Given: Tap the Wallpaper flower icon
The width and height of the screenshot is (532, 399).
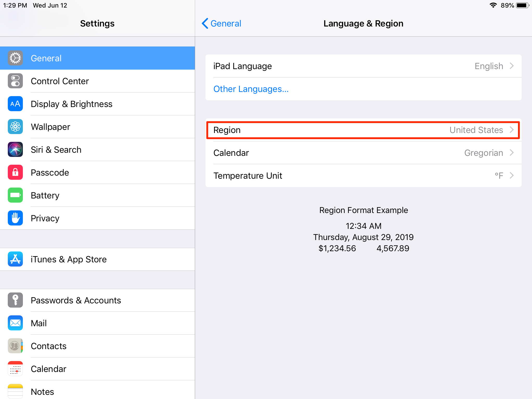Looking at the screenshot, I should (x=15, y=127).
